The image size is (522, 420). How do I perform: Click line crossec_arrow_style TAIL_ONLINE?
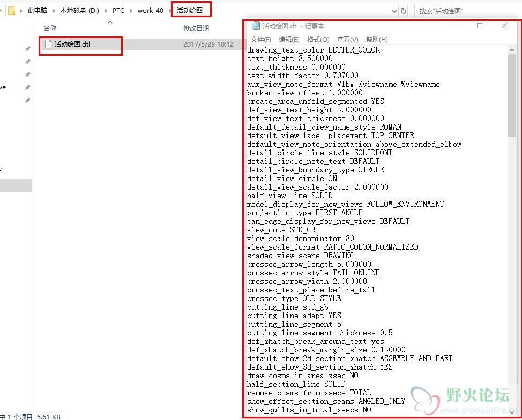314,273
